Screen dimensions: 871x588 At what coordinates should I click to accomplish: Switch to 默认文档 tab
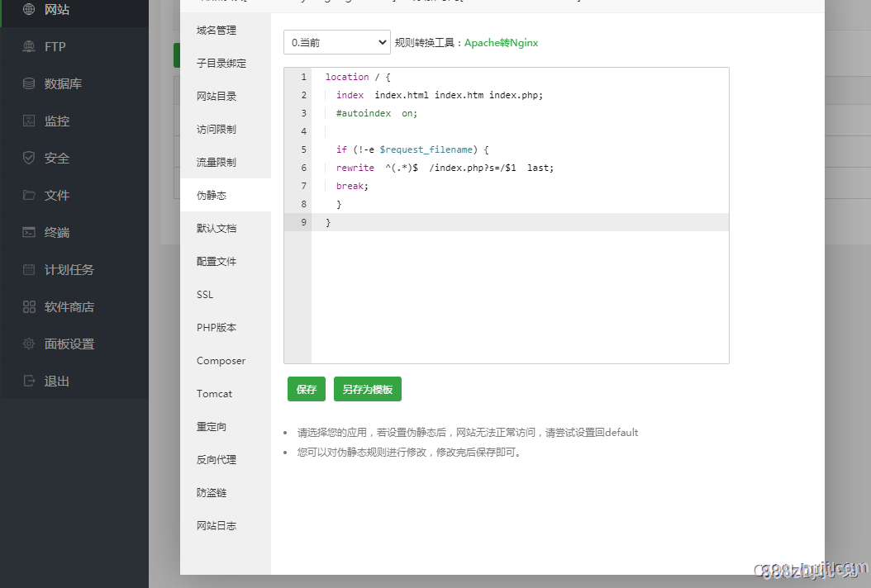[226, 228]
